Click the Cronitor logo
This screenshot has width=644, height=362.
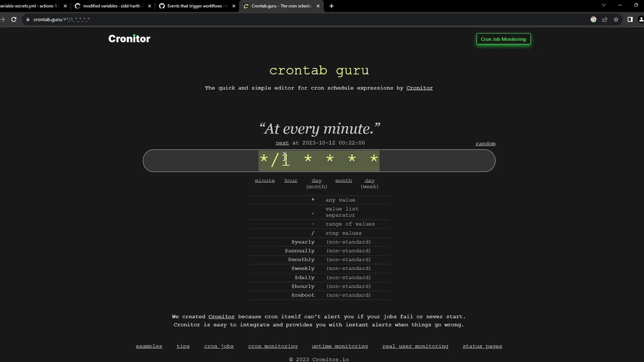(129, 39)
